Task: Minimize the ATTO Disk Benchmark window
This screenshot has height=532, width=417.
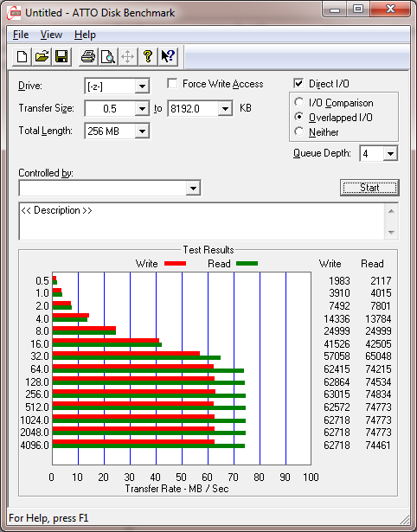Action: point(335,10)
